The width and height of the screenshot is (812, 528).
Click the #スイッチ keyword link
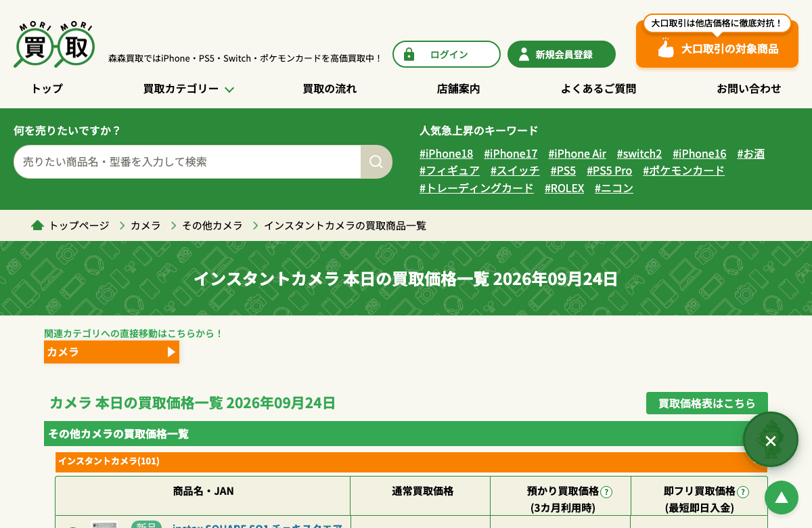point(515,171)
